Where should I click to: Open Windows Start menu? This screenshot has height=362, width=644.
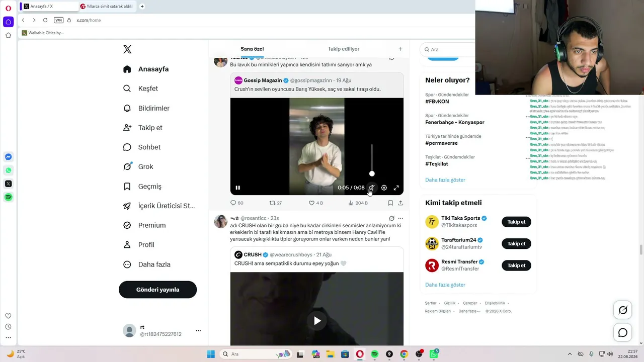(211, 354)
